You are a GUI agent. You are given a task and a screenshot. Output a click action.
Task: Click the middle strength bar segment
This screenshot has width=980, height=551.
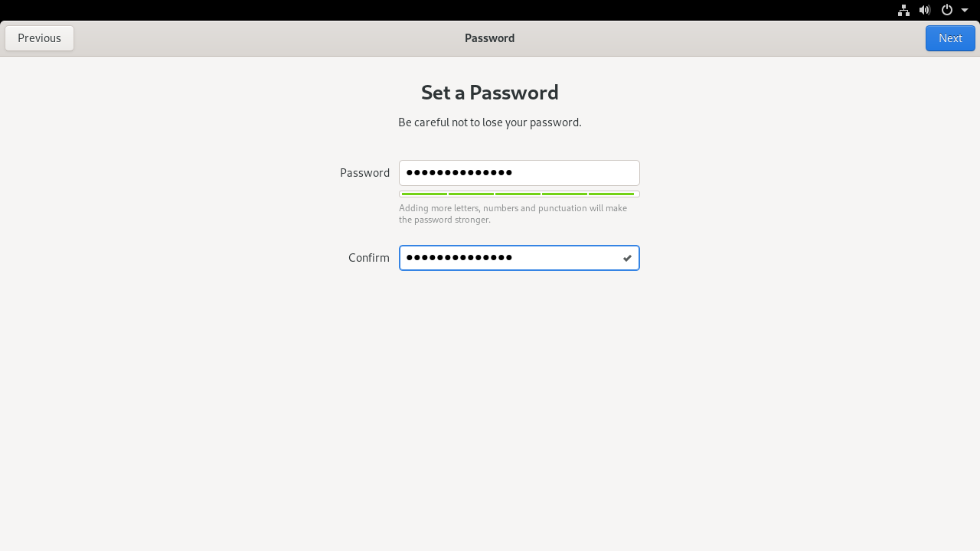tap(518, 194)
